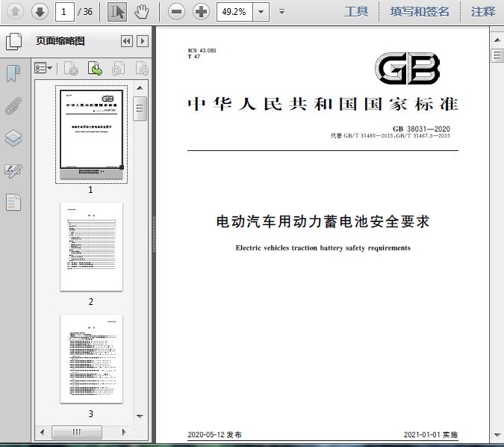Expand thumbnail panel options menu
Viewport: 504px width, 447px height.
pos(44,69)
